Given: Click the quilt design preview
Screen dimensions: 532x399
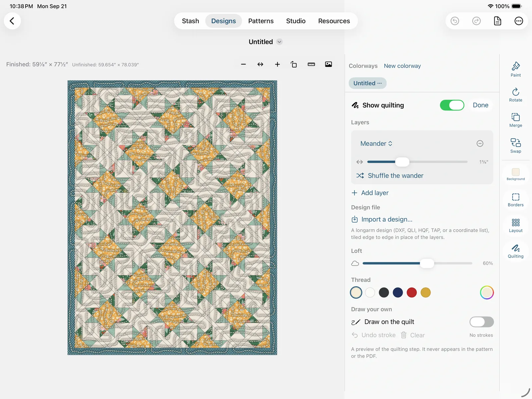Looking at the screenshot, I should coord(172,217).
